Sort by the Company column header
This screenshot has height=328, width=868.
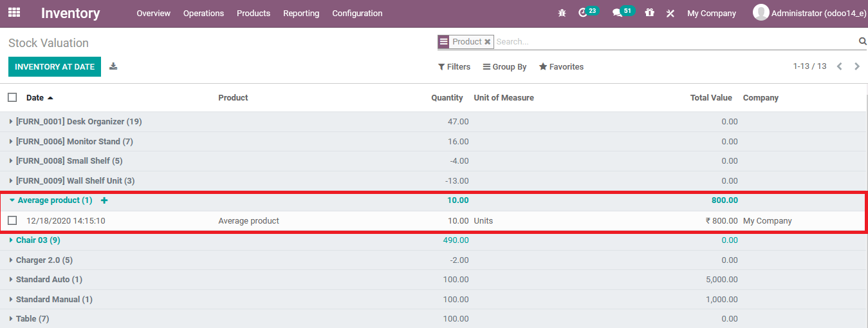point(761,97)
